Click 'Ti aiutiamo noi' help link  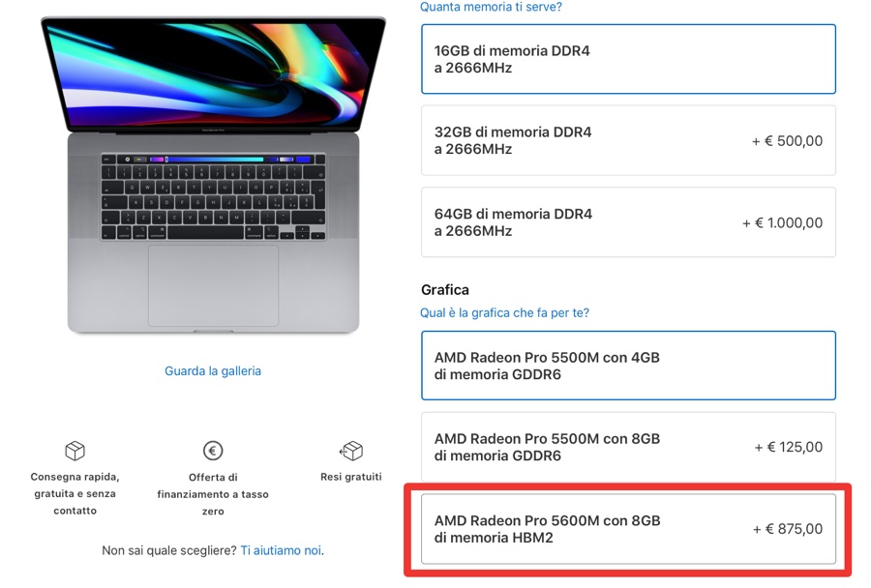(281, 550)
